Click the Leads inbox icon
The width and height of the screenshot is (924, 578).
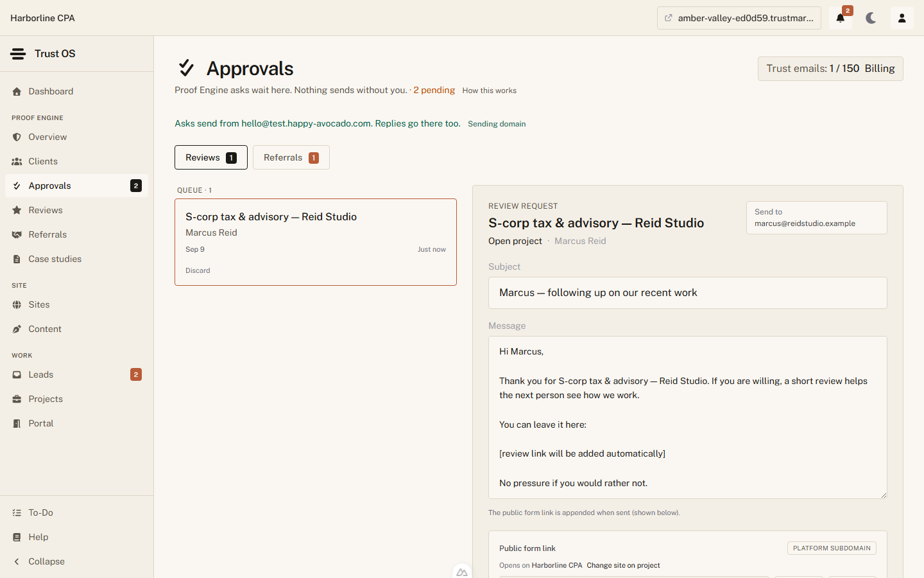[x=17, y=375]
